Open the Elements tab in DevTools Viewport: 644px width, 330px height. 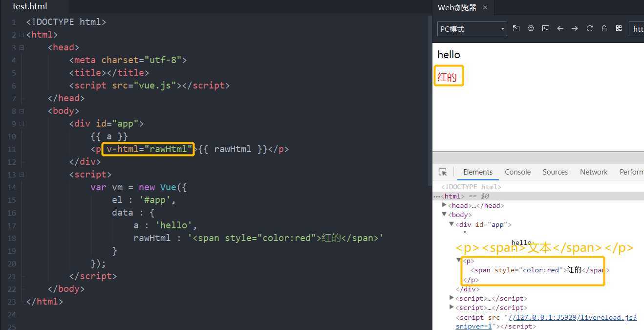pyautogui.click(x=478, y=172)
